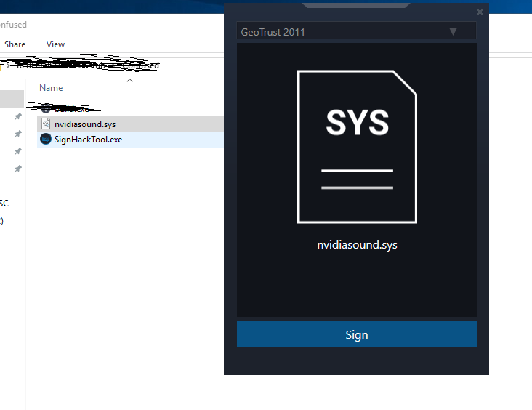Select SignHackTool.exe in the file list

[x=130, y=140]
